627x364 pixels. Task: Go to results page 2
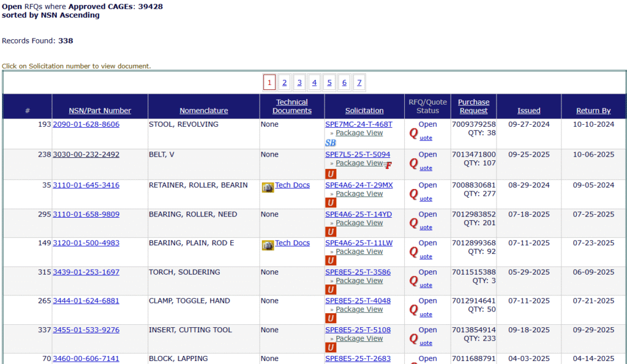pyautogui.click(x=284, y=83)
